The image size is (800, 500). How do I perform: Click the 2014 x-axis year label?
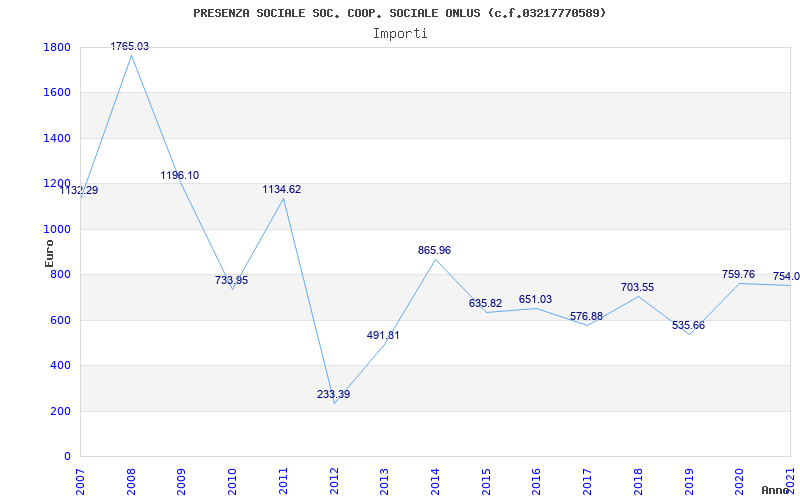click(435, 482)
